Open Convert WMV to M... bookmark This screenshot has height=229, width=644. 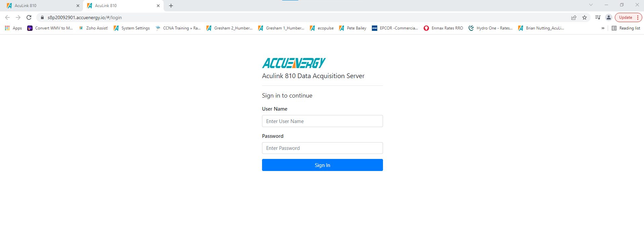(x=50, y=28)
